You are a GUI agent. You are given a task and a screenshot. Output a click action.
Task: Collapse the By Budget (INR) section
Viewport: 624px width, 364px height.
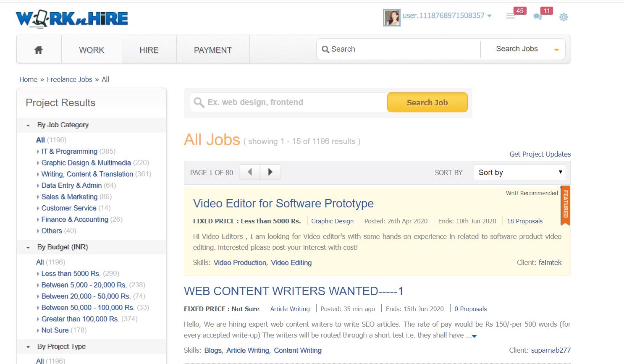point(92,247)
